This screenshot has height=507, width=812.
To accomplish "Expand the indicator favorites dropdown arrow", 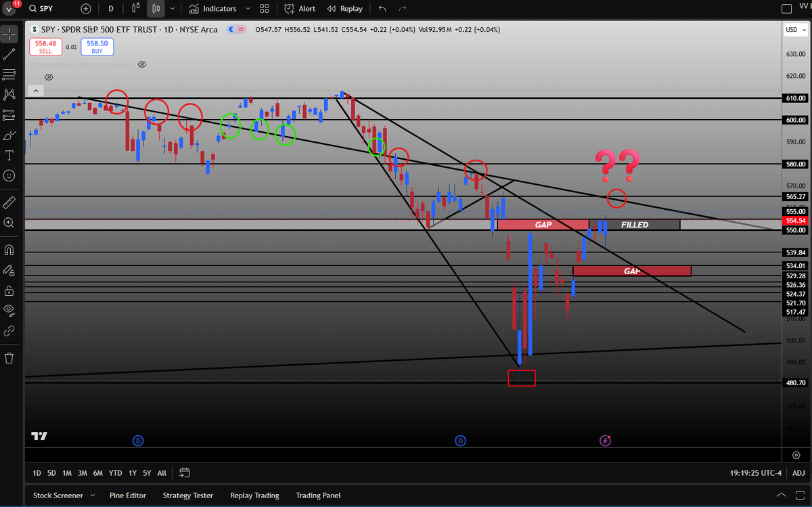I will (248, 9).
